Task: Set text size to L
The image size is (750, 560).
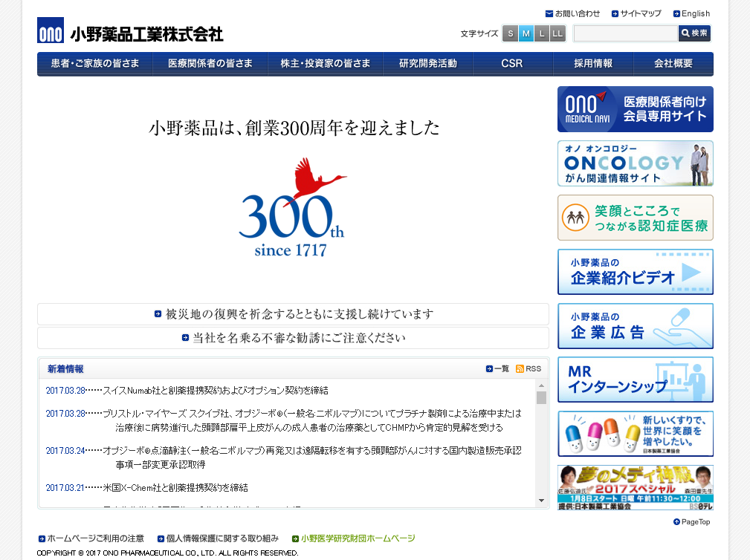Action: pyautogui.click(x=542, y=33)
